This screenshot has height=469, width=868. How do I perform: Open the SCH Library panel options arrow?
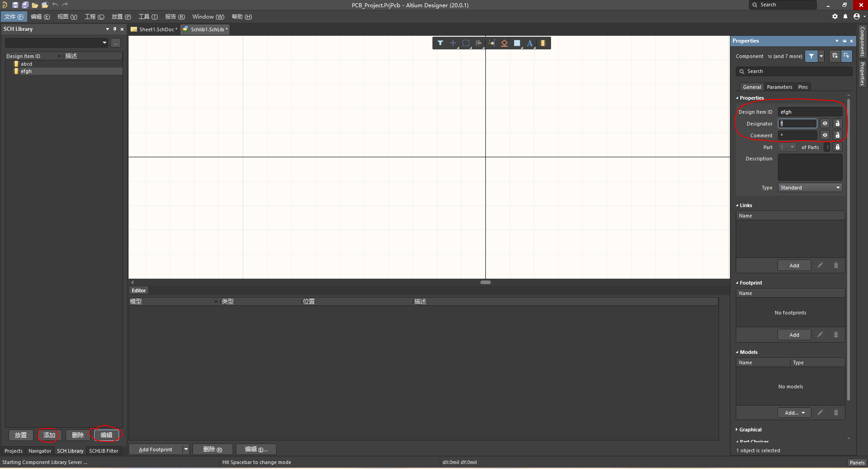coord(107,29)
